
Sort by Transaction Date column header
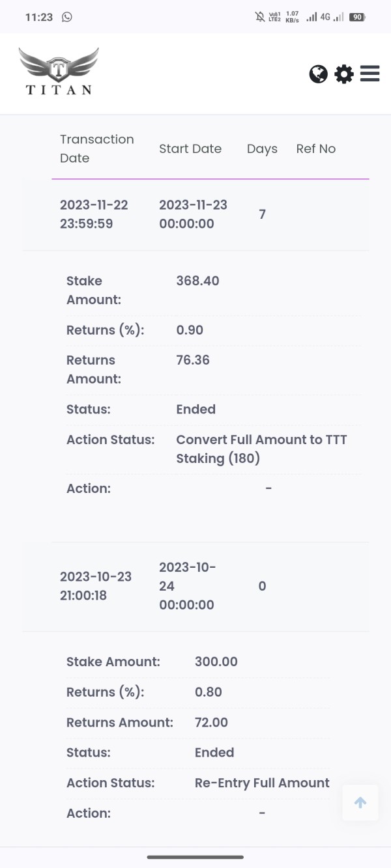[x=96, y=148]
